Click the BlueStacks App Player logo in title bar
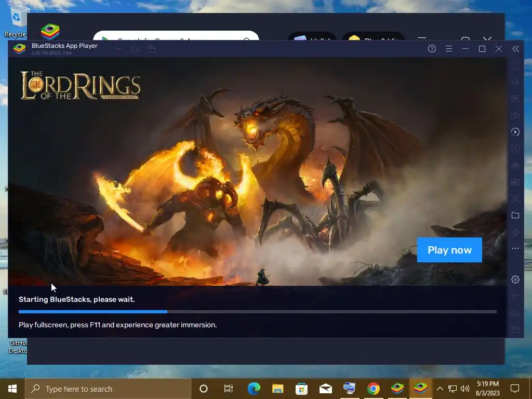 [x=19, y=49]
